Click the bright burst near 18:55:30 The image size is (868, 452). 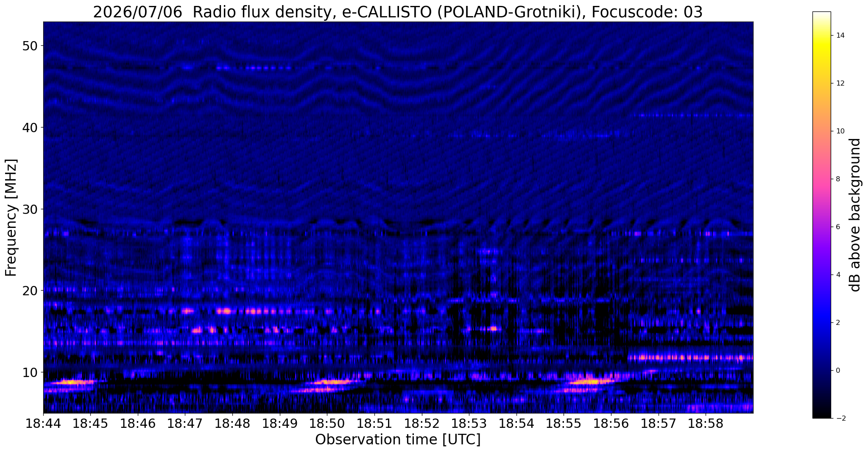(589, 382)
